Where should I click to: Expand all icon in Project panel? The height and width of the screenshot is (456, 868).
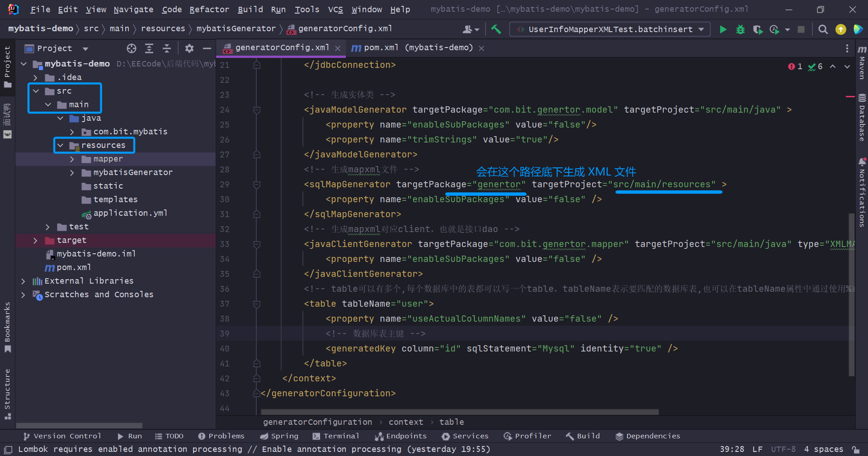pyautogui.click(x=149, y=48)
